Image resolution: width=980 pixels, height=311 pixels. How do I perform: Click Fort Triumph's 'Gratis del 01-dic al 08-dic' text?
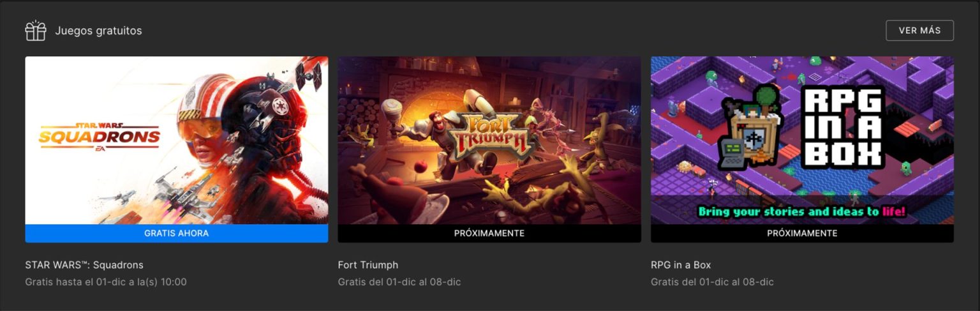pos(399,282)
